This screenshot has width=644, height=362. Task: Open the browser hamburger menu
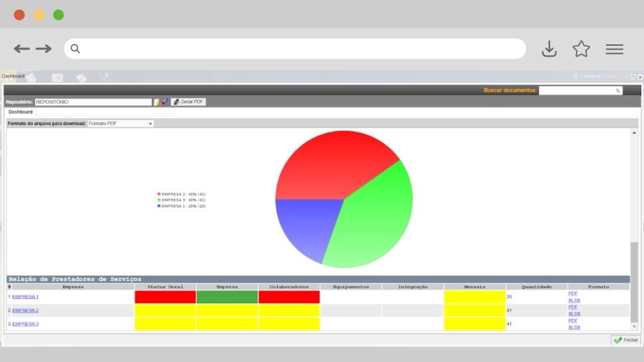point(614,49)
